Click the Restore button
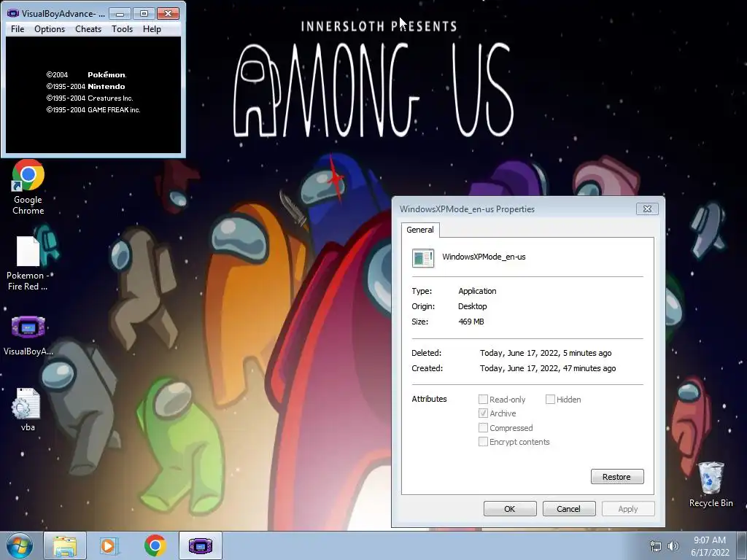The image size is (747, 560). (617, 477)
